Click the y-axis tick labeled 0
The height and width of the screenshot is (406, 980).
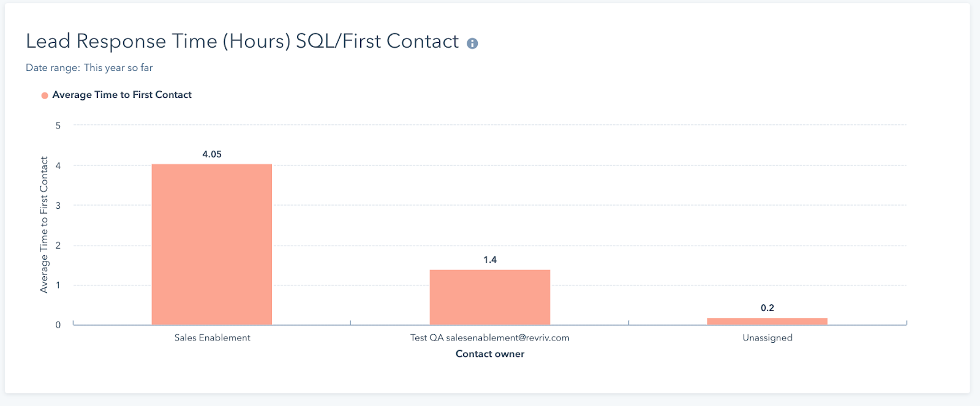[58, 325]
